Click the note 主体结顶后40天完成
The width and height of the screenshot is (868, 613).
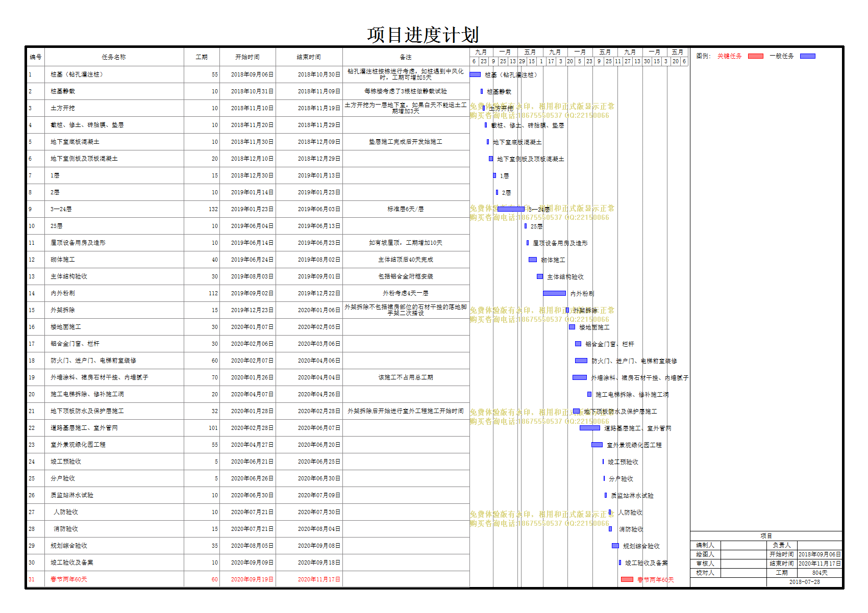tap(406, 260)
